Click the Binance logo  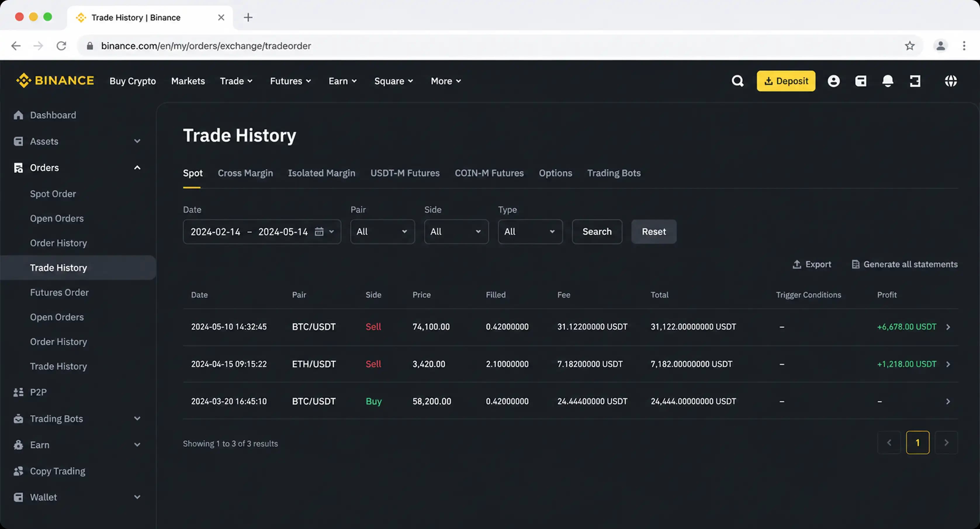(x=55, y=81)
